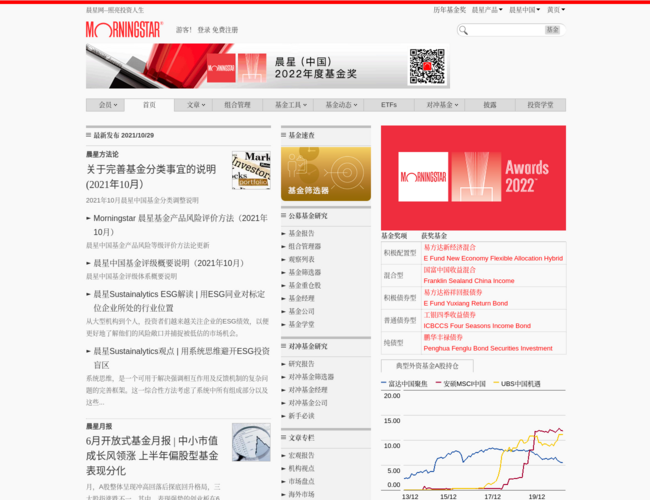Click into the search input field
Image resolution: width=650 pixels, height=500 pixels.
click(x=506, y=30)
